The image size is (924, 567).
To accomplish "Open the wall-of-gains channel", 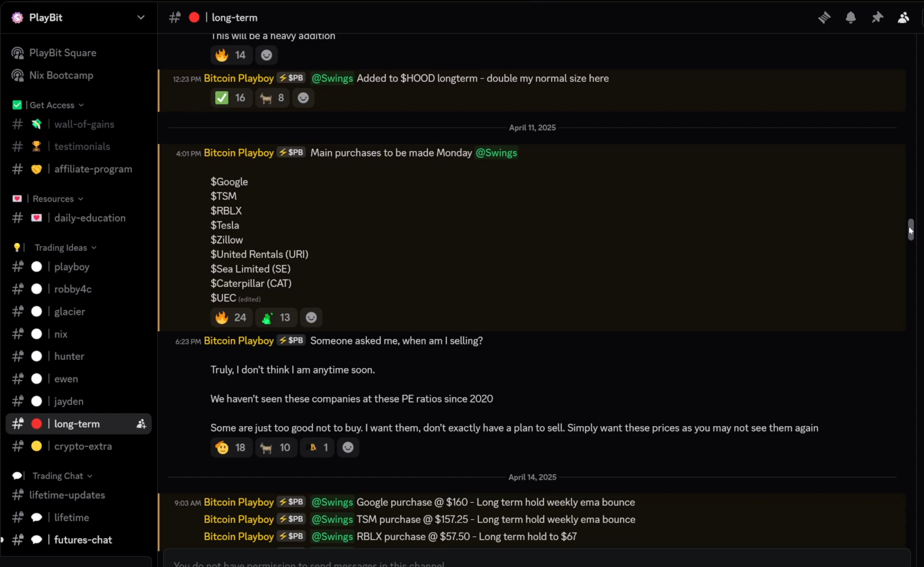I will point(84,124).
